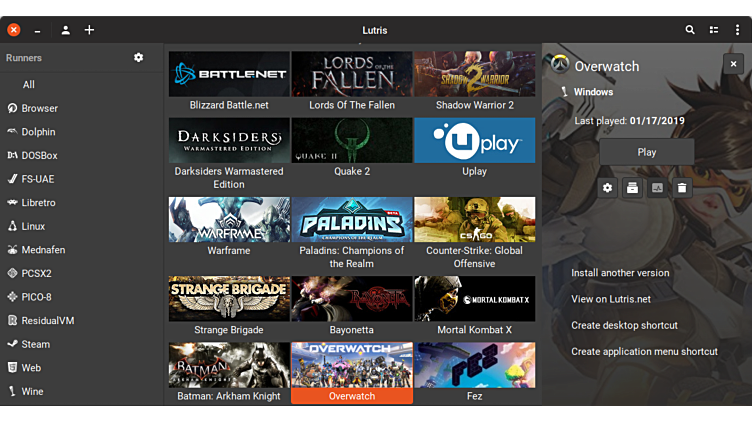752x423 pixels.
Task: Open the three-dot main menu
Action: click(x=738, y=30)
